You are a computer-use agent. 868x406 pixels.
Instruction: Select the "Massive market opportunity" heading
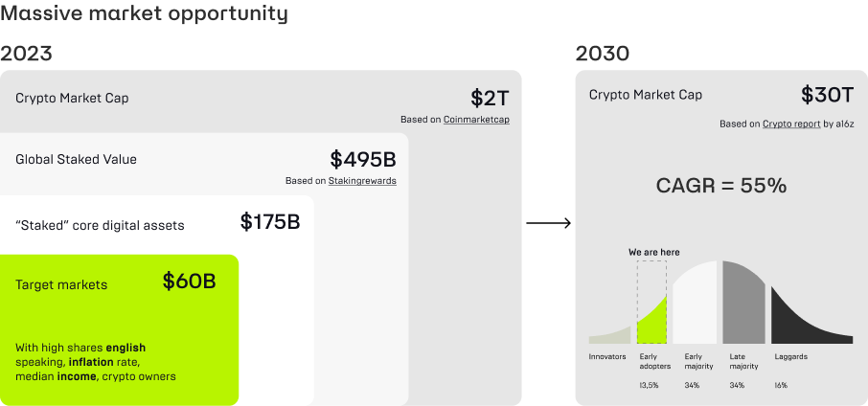click(x=144, y=14)
